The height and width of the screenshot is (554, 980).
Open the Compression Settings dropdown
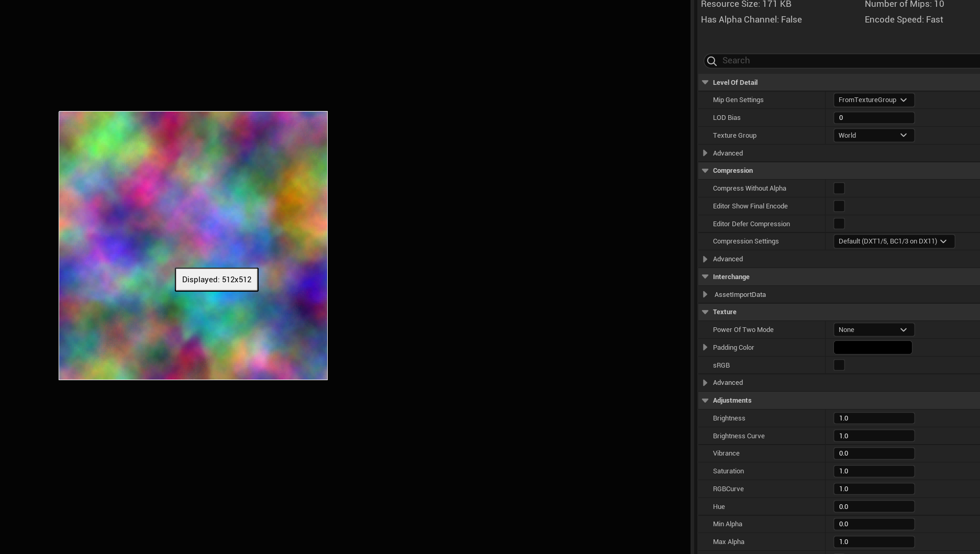894,241
